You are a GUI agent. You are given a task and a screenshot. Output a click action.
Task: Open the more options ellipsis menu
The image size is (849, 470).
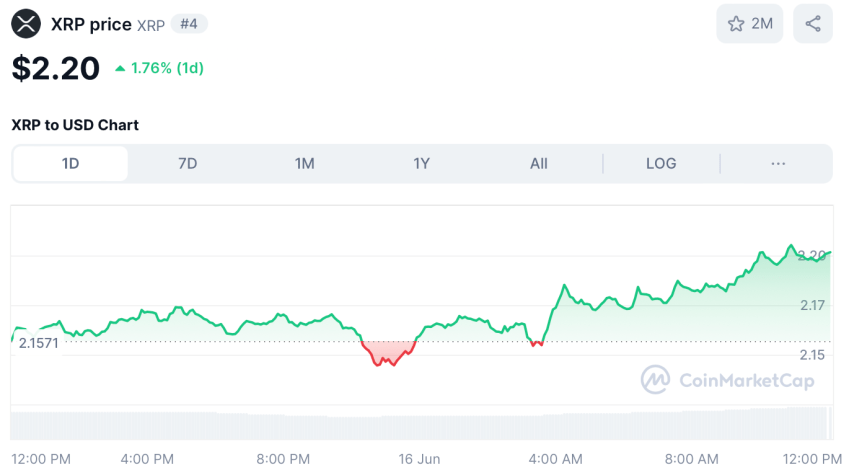pos(778,164)
